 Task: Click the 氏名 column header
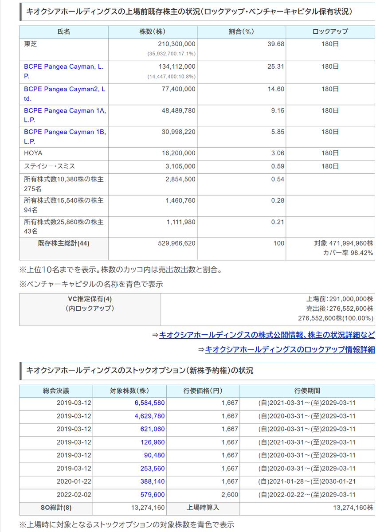tap(64, 32)
